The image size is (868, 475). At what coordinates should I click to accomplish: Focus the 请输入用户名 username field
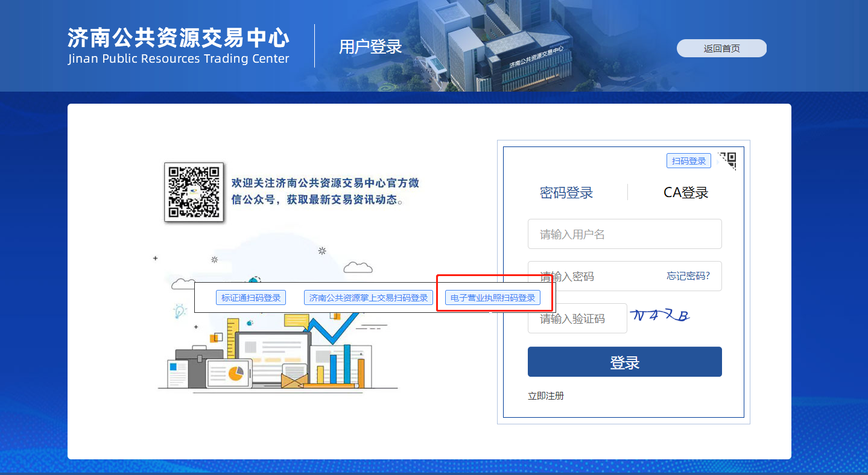coord(624,234)
